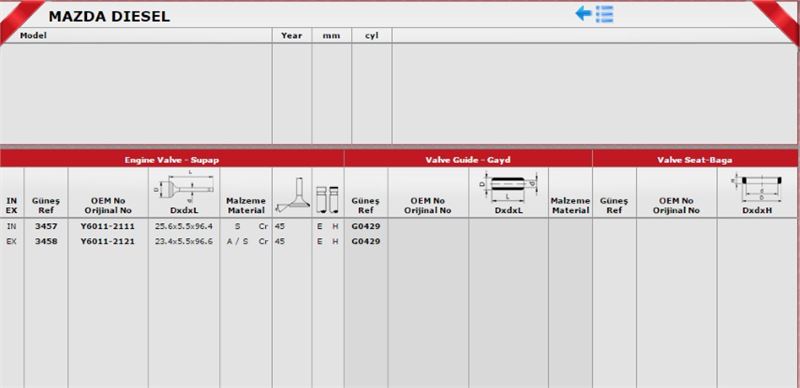Screen dimensions: 800x388
Task: Click Güneş Ref header under Engine Valve
Action: tap(45, 206)
